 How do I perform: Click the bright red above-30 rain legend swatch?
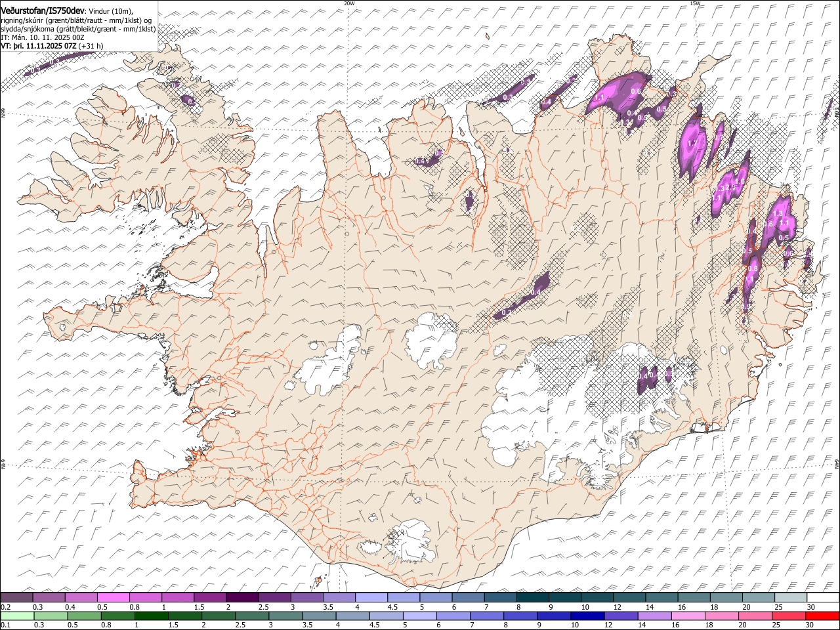(x=822, y=616)
